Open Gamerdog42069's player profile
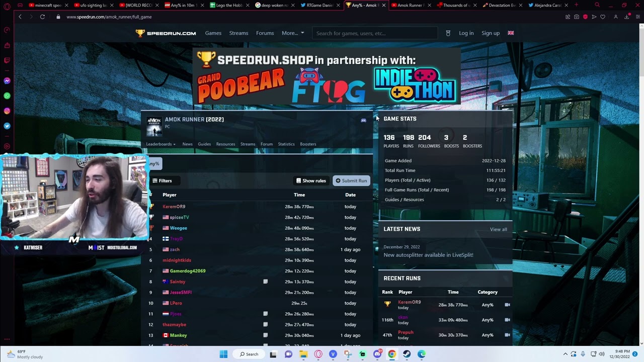The image size is (644, 362). [188, 271]
